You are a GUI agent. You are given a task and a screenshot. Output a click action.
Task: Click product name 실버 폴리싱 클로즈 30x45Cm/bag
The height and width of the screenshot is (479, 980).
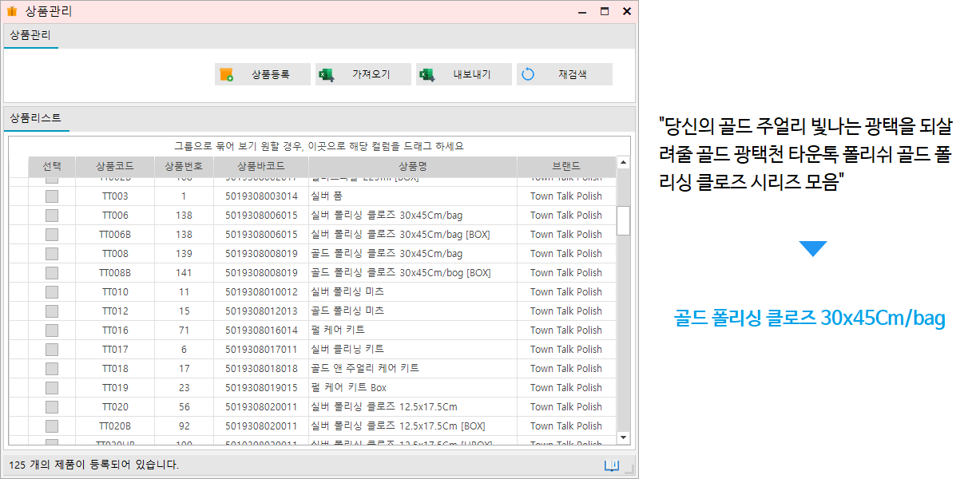(387, 216)
